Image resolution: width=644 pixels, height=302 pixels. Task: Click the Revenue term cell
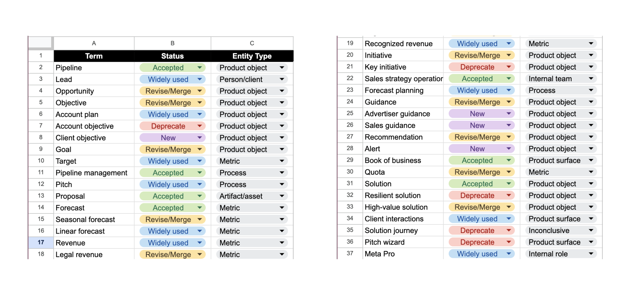click(94, 243)
